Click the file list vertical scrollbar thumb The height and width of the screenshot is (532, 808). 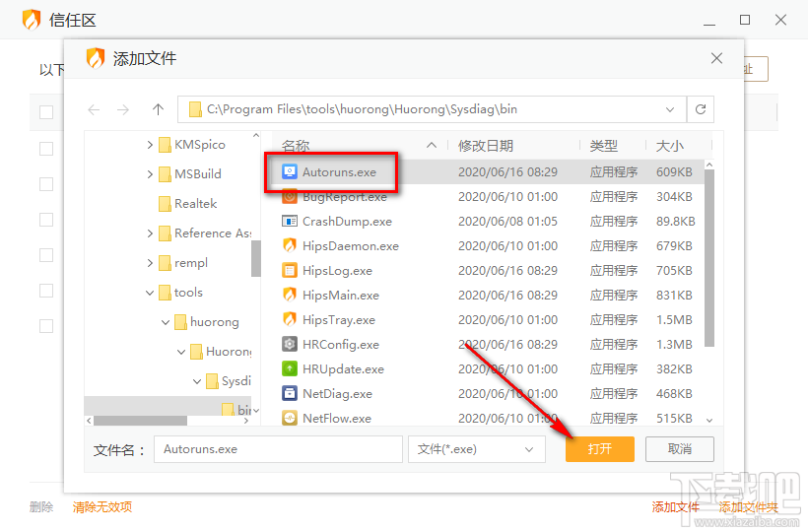(x=709, y=257)
